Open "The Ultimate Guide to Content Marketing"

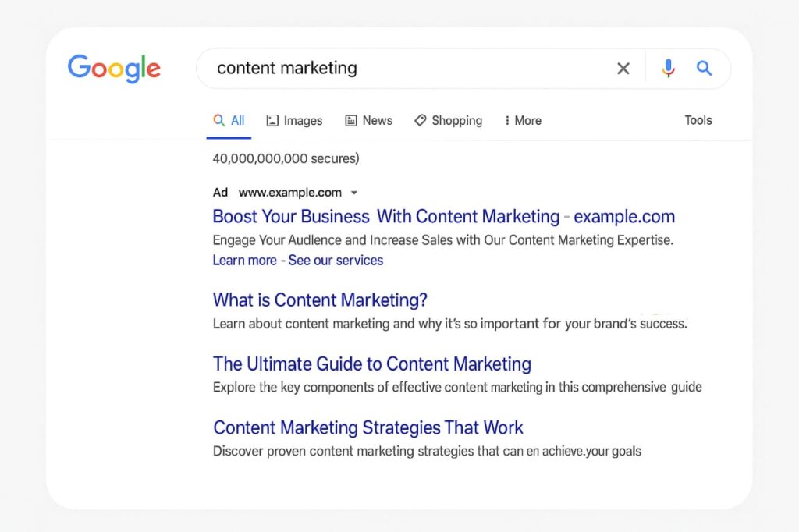(x=371, y=364)
